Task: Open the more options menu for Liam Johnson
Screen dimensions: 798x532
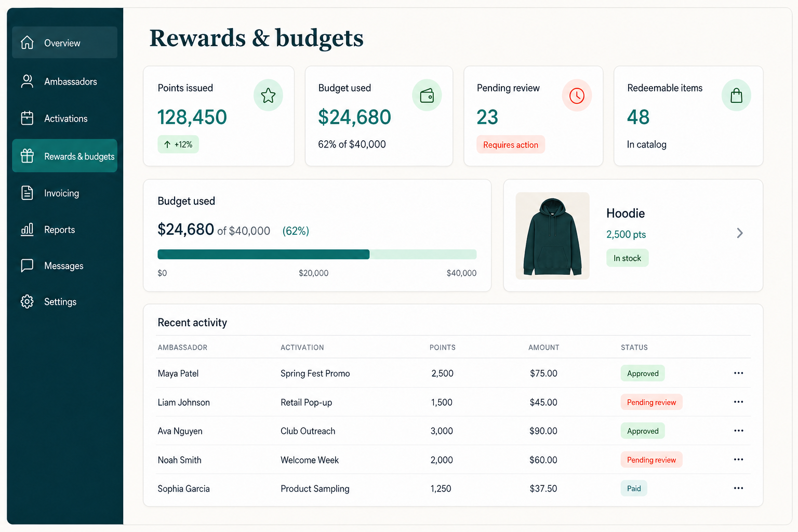Action: (x=738, y=402)
